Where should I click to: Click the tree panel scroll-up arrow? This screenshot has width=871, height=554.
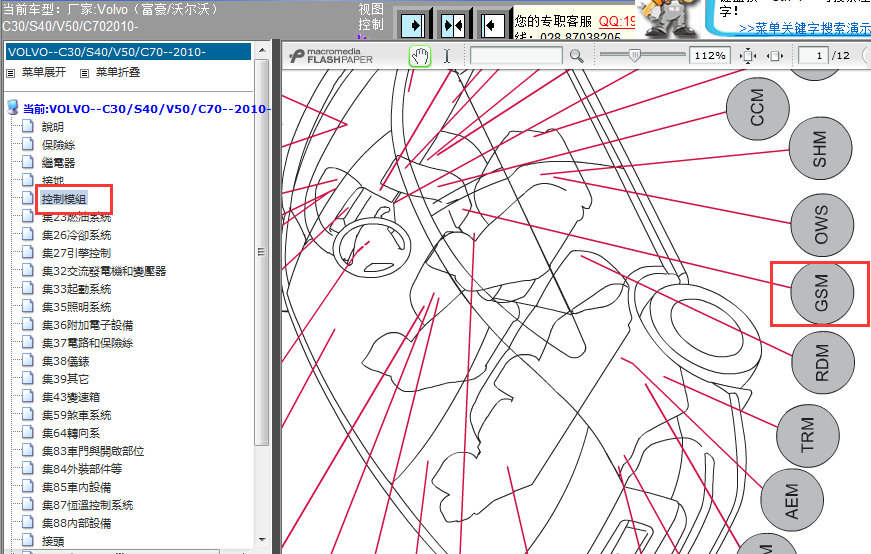[262, 50]
